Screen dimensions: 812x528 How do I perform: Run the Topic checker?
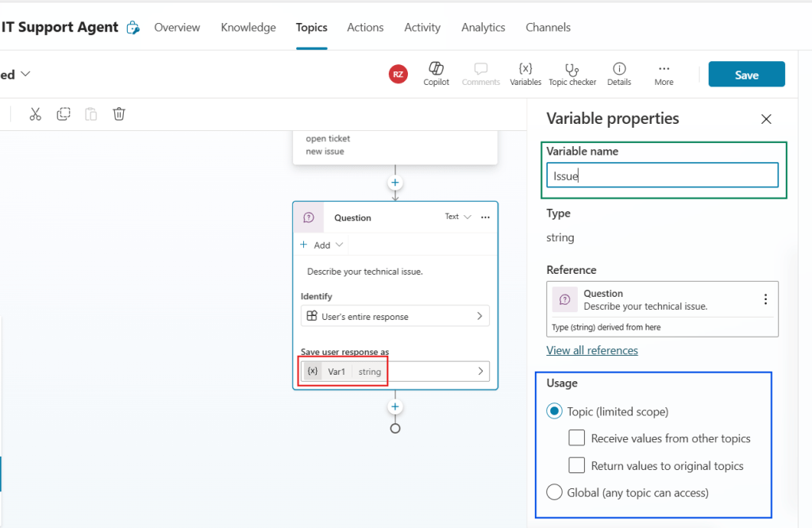click(x=572, y=73)
